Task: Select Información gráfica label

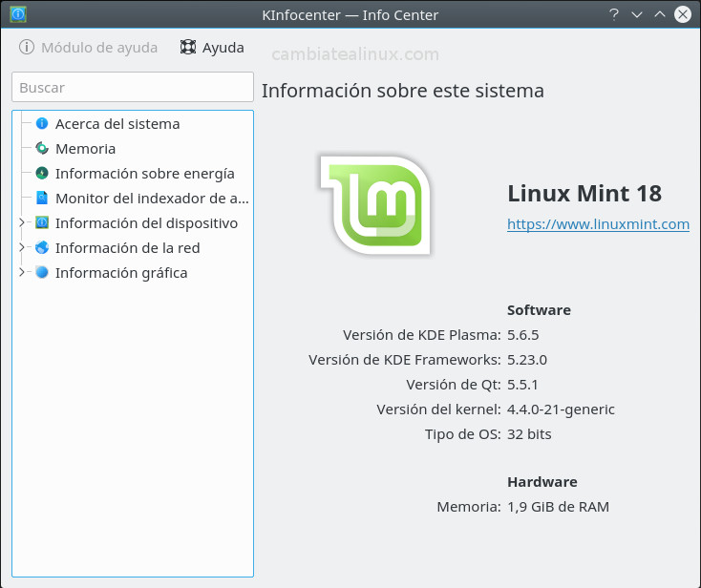Action: [121, 273]
